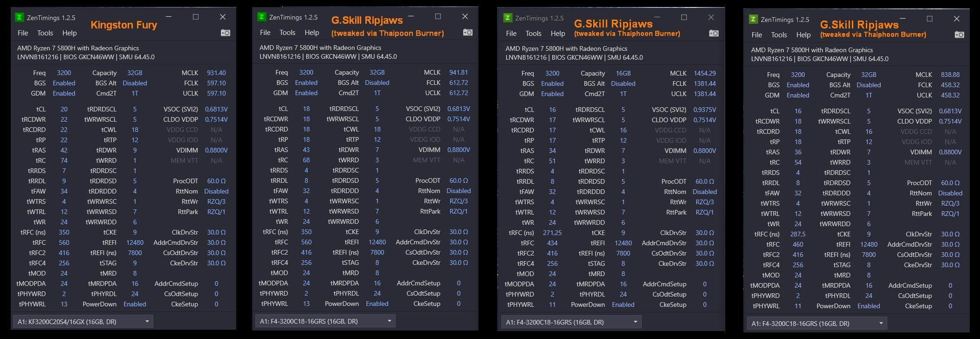Image resolution: width=980 pixels, height=339 pixels.
Task: Open the Help menu in the Kingston Fury window
Action: [x=69, y=33]
